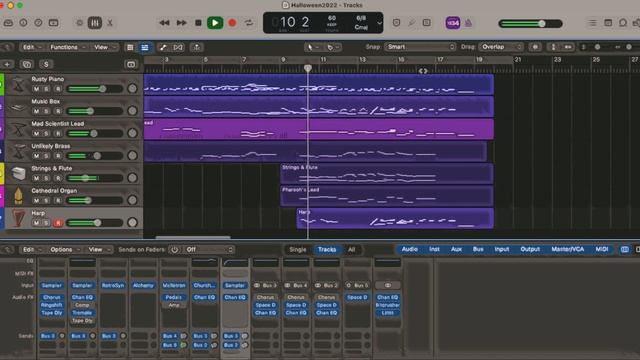Image resolution: width=640 pixels, height=360 pixels.
Task: Click the Stop button in transport
Action: 198,23
